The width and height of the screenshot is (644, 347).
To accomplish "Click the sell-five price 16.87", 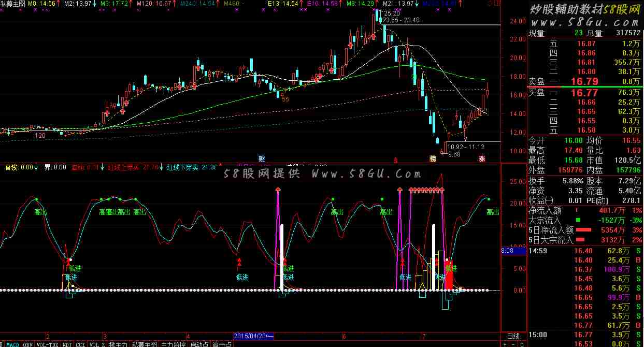I will 586,44.
